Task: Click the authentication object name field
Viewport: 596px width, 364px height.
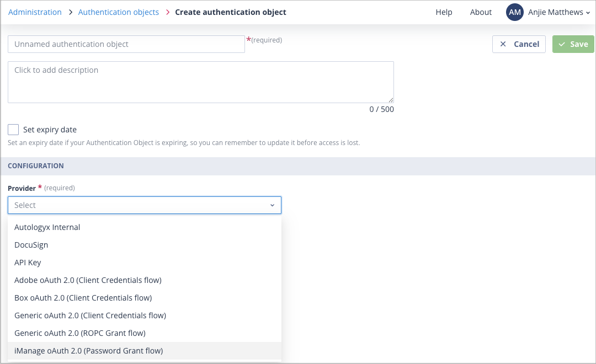Action: click(126, 44)
